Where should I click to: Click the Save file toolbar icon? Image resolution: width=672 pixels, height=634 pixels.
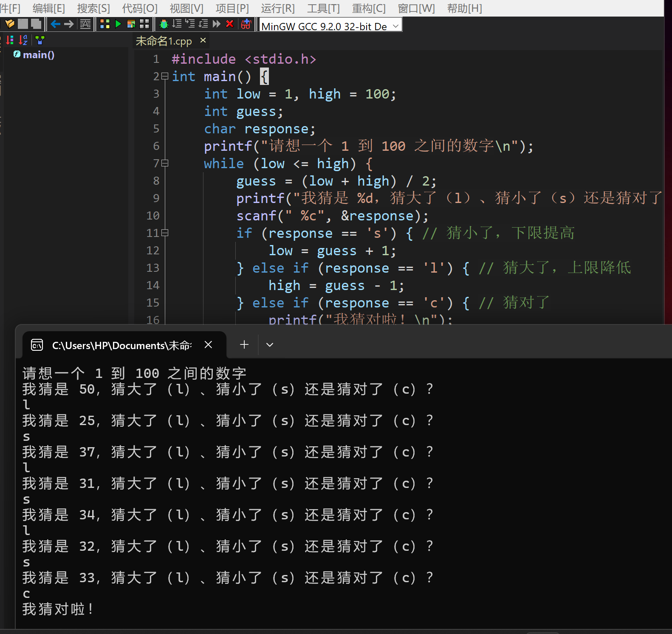23,24
